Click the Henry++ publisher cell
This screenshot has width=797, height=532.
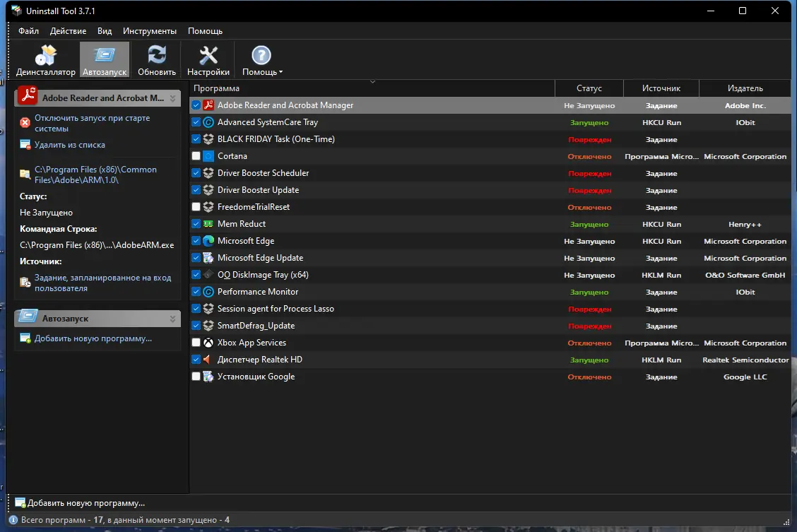[x=745, y=224]
